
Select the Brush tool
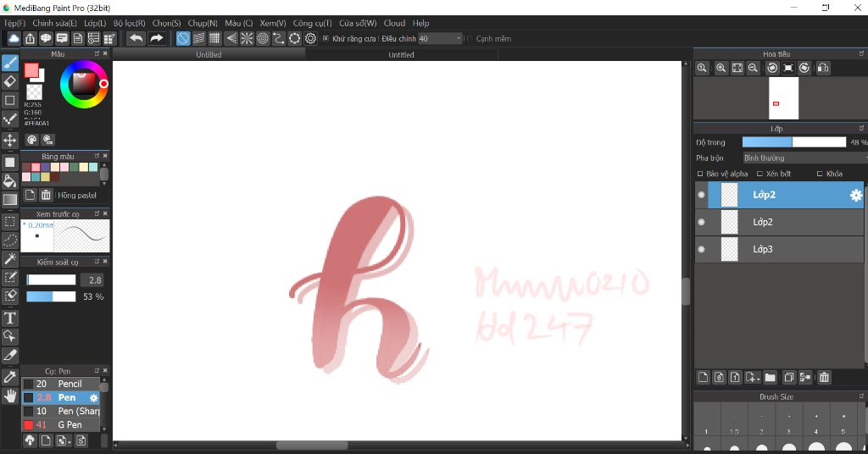pos(10,63)
